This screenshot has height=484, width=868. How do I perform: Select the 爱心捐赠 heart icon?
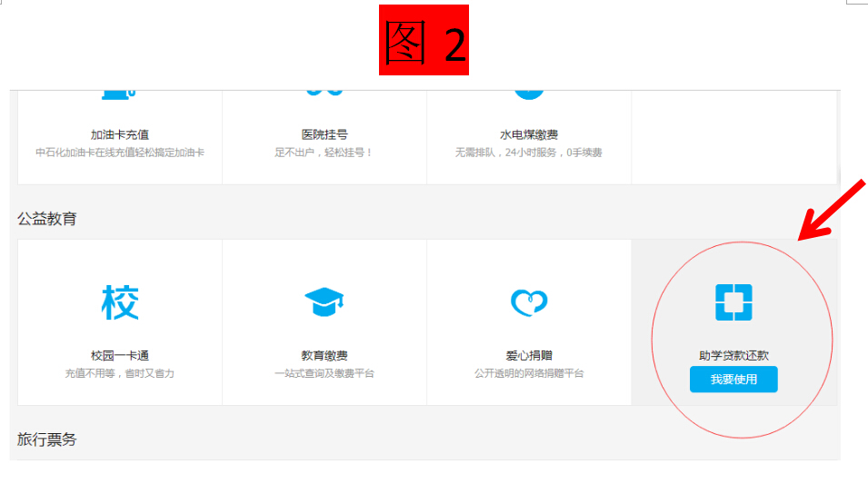point(529,302)
